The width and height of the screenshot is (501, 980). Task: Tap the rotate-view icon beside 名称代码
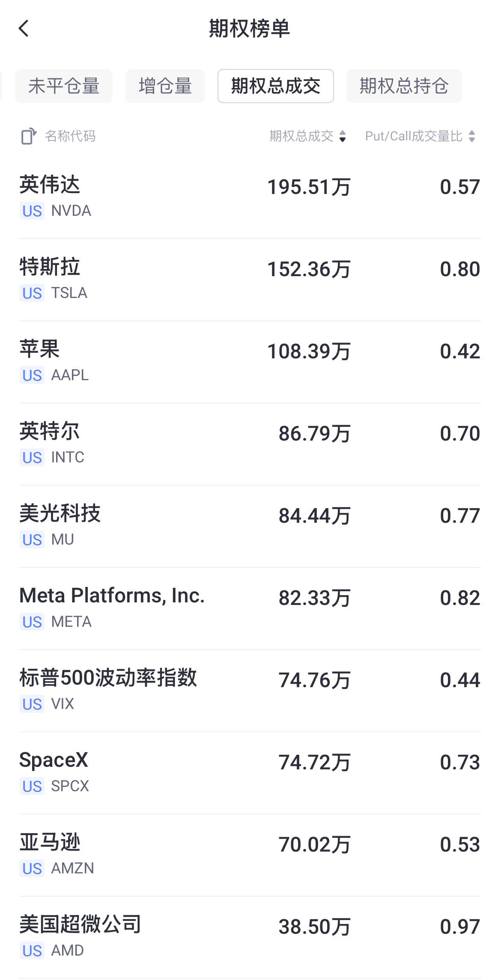click(29, 136)
